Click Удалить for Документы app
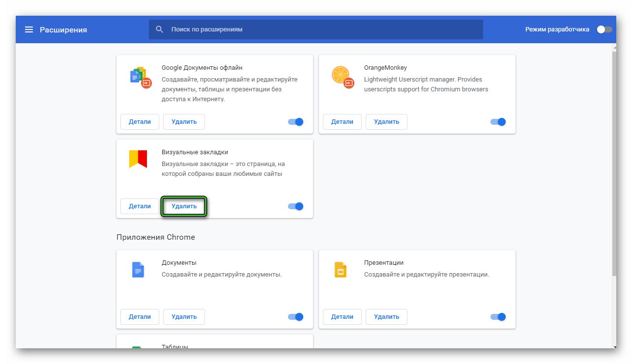Viewport: 632px width, 364px height. coord(184,317)
